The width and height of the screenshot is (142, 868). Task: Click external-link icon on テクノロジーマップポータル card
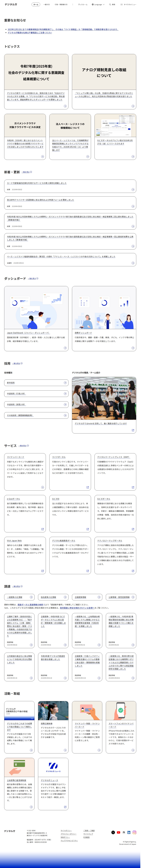(133, 571)
